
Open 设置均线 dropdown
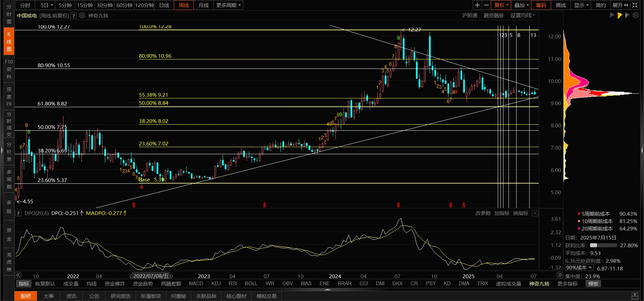[523, 15]
